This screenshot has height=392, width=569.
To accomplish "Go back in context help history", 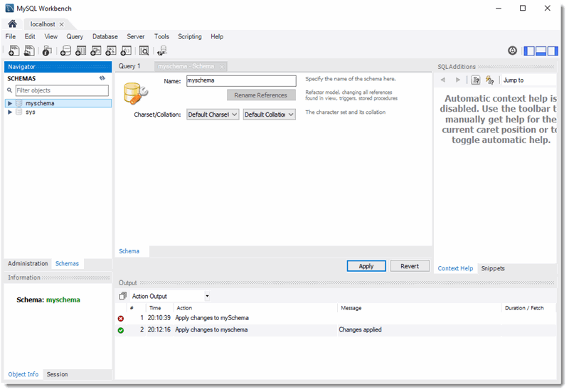I will point(442,80).
